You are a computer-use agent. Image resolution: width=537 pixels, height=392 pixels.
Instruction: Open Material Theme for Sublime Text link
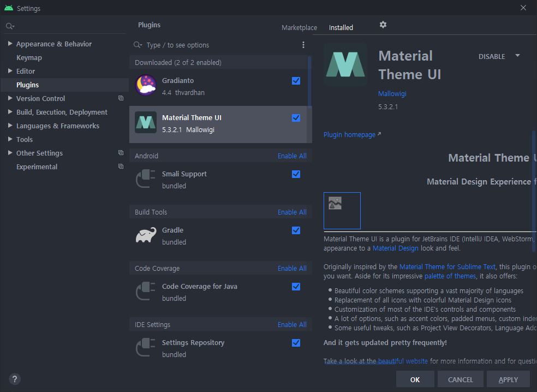click(448, 266)
